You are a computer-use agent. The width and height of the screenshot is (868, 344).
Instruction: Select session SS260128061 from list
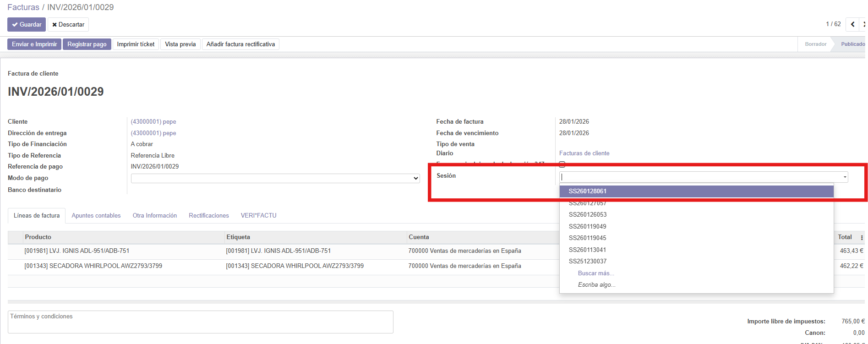(588, 191)
